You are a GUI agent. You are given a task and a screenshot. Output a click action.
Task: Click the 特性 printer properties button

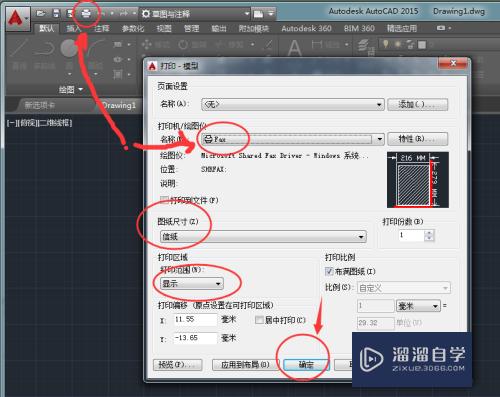[418, 139]
